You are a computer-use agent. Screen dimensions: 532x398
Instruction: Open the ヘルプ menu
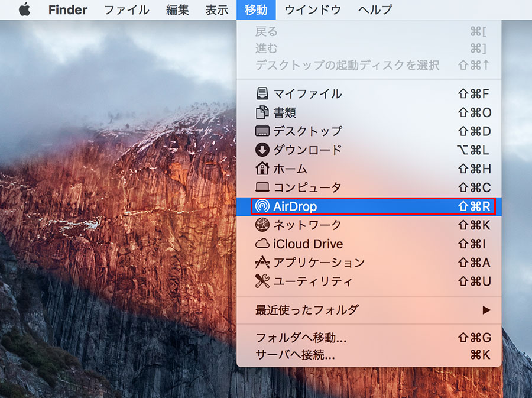(374, 10)
